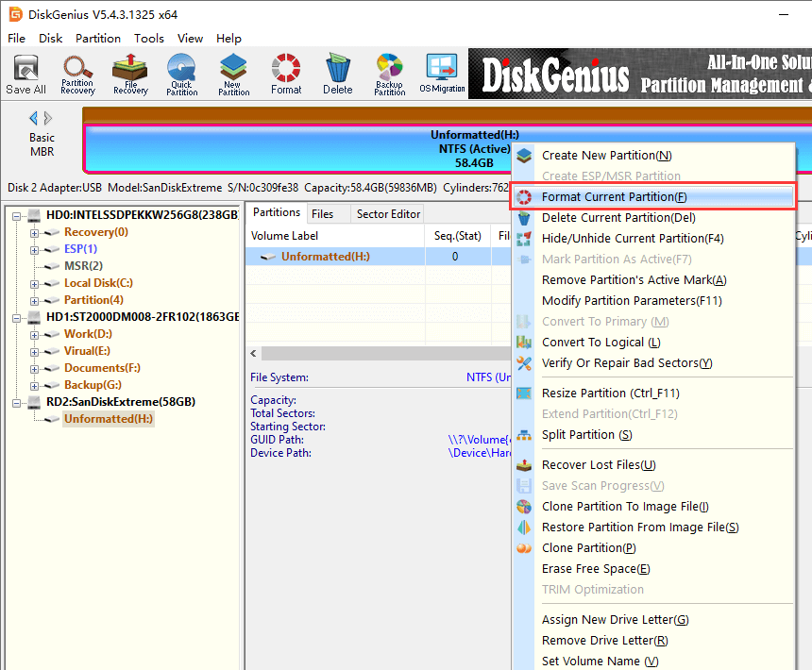Screen dimensions: 812x670
Task: Click the Format toolbar icon
Action: (286, 74)
